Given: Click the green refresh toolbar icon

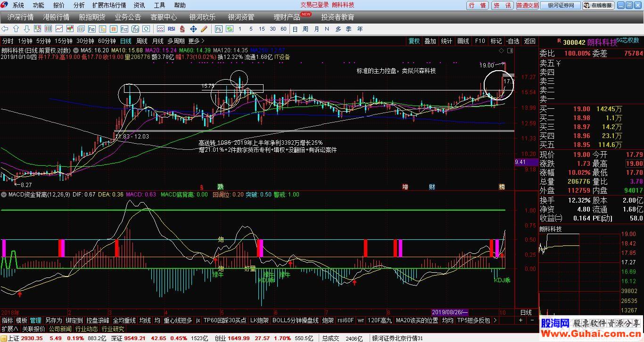Looking at the screenshot, I should click(230, 29).
